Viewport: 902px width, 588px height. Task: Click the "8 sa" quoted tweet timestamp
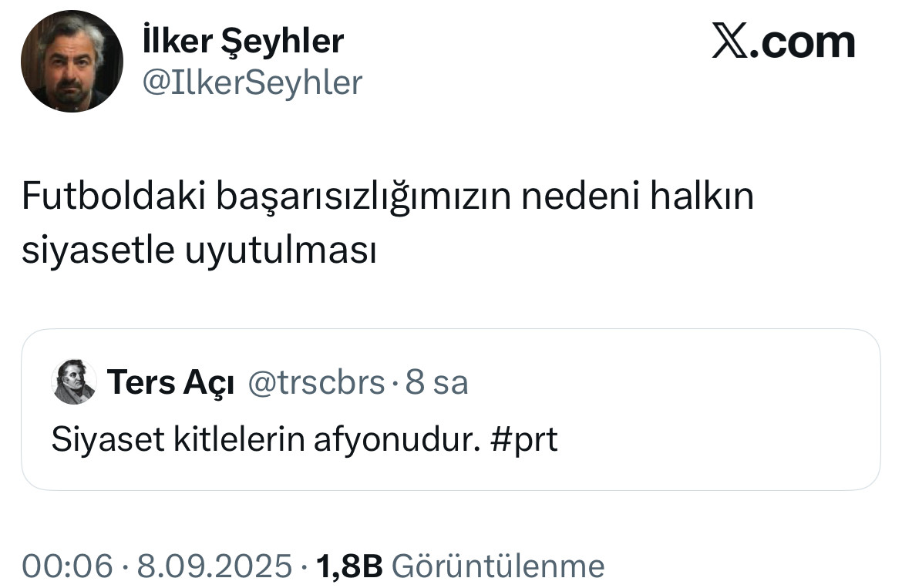click(437, 382)
